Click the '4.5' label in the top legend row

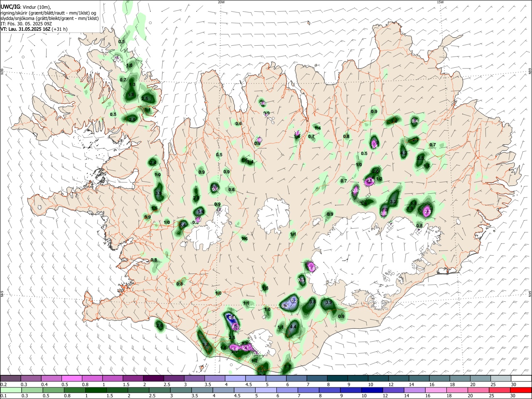tap(249, 384)
